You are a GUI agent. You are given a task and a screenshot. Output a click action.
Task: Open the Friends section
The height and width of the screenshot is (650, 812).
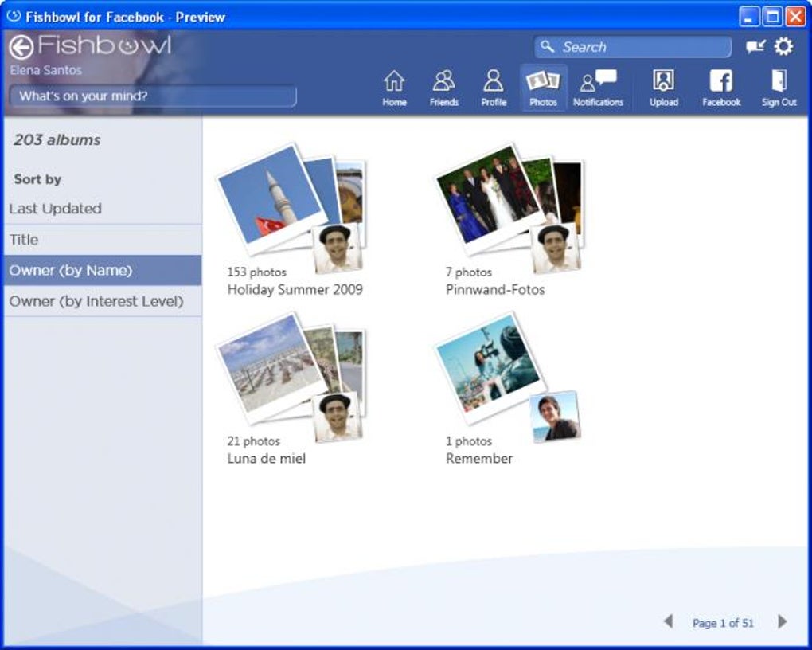443,88
